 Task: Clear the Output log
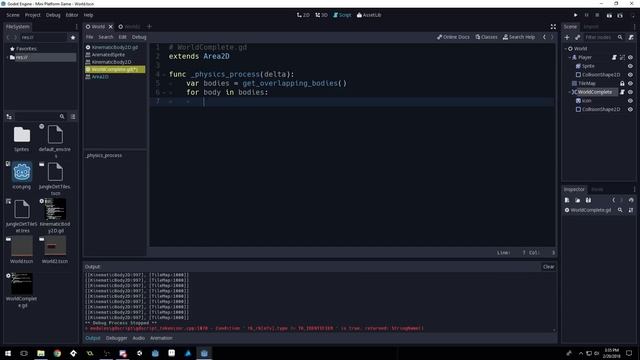(548, 267)
